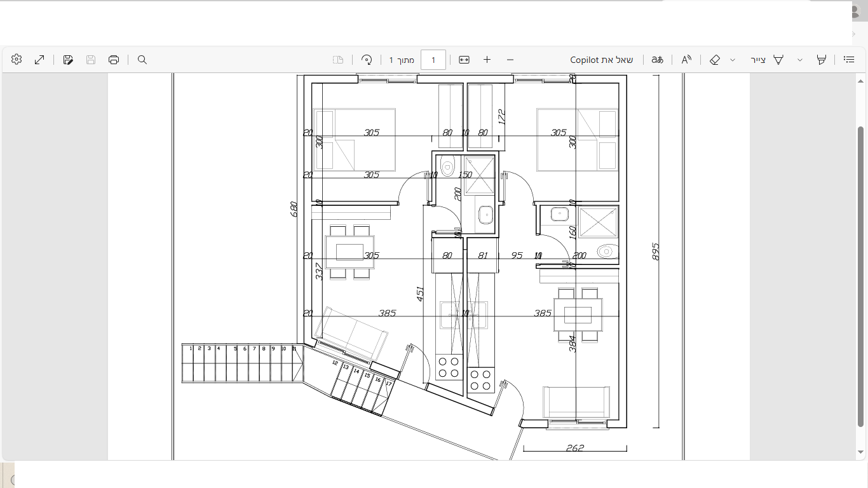Zoom out with the minus icon

click(x=510, y=60)
